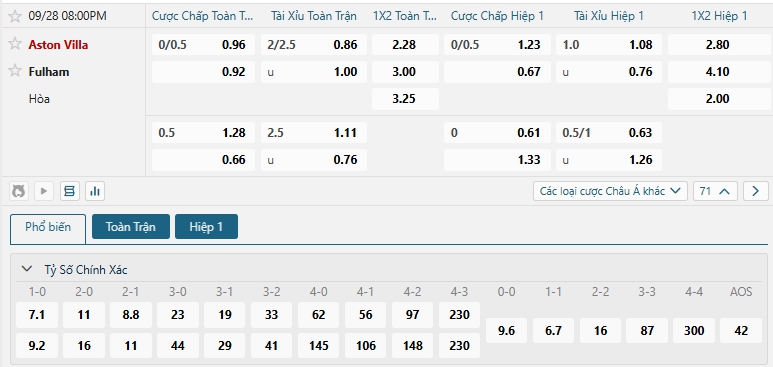Open the statistics bar chart icon
This screenshot has width=773, height=367.
point(95,191)
